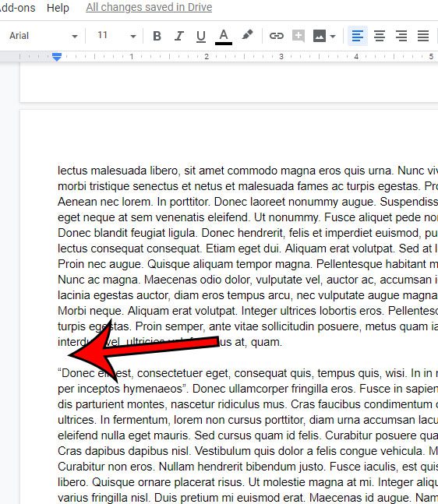This screenshot has height=504, width=438.
Task: Toggle bold formatting
Action: pyautogui.click(x=157, y=36)
